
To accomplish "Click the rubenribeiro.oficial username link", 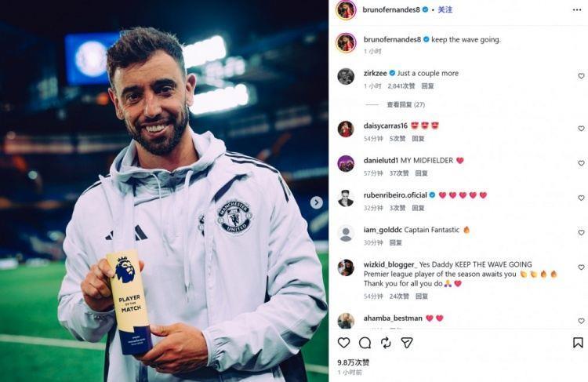I will [x=395, y=195].
